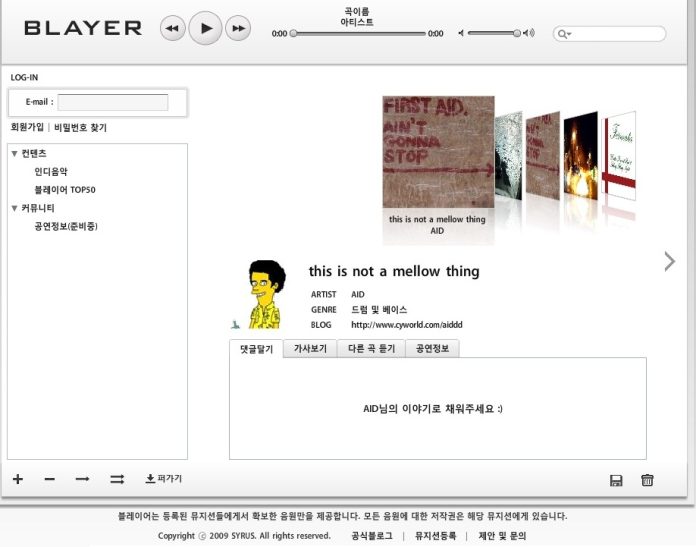Open the search magnifier dropdown

click(565, 34)
